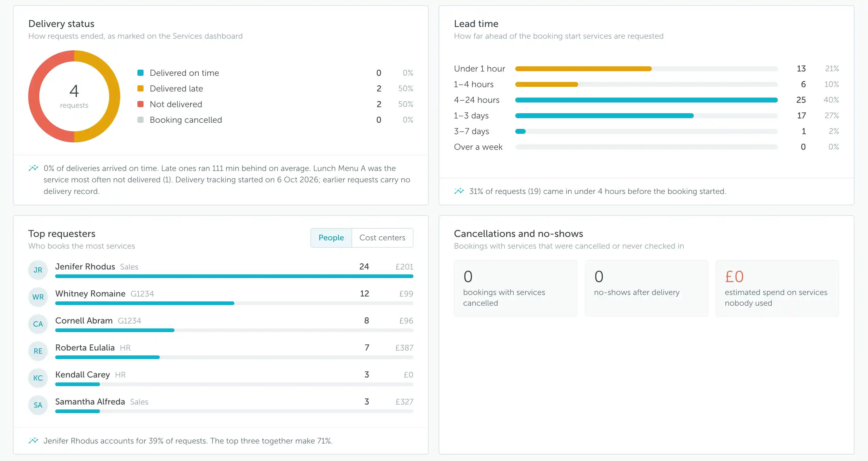Click the Delivered late legend label
The height and width of the screenshot is (461, 868).
point(176,88)
